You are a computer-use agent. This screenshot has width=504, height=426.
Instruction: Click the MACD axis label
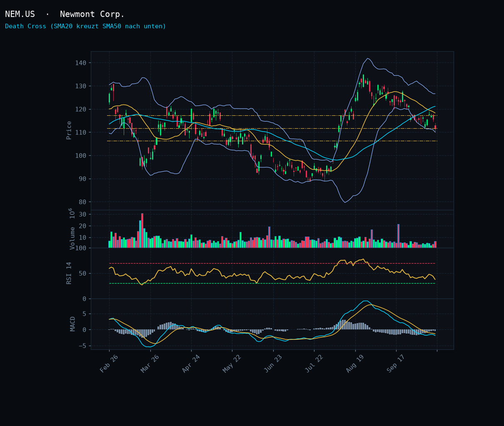[x=73, y=324]
